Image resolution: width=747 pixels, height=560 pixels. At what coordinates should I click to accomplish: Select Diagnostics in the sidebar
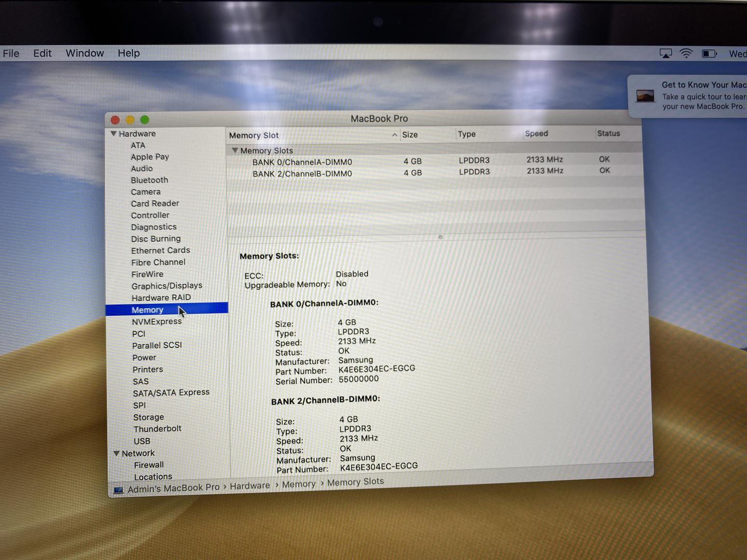tap(154, 227)
